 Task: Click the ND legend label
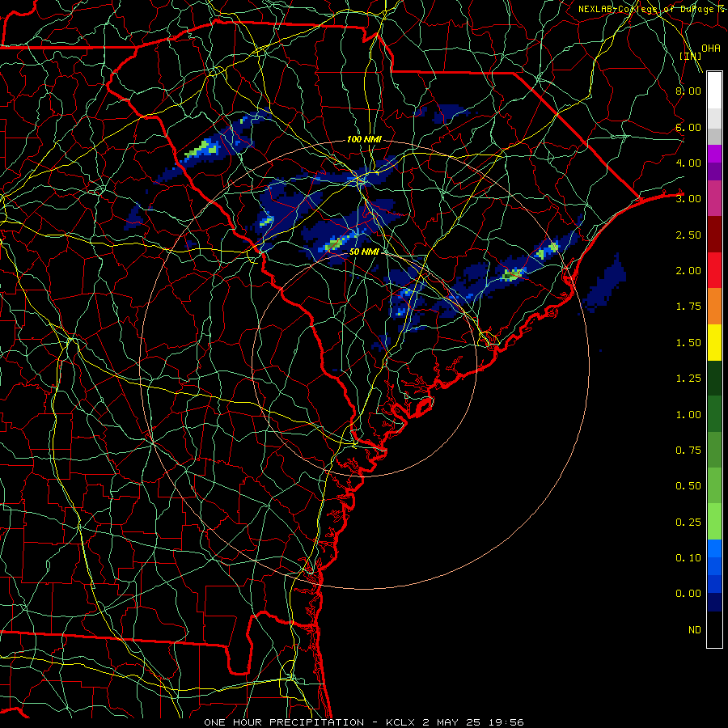tap(695, 630)
